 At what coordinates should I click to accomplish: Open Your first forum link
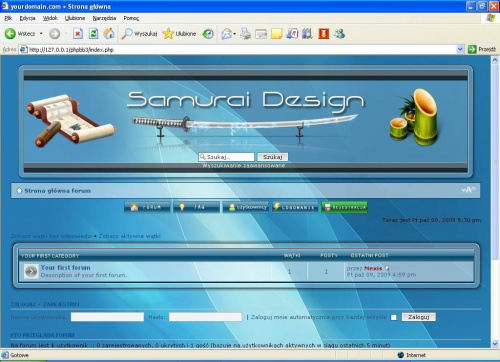pyautogui.click(x=66, y=267)
